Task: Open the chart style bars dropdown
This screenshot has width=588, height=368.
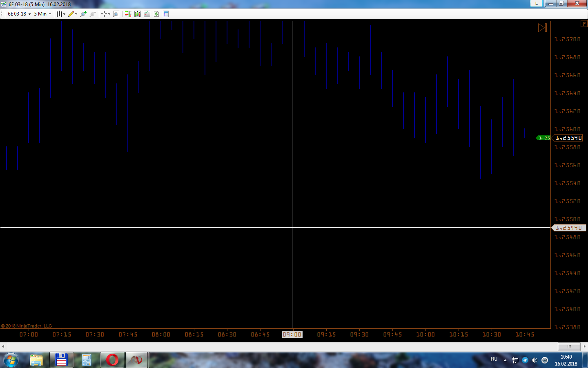Action: 61,14
